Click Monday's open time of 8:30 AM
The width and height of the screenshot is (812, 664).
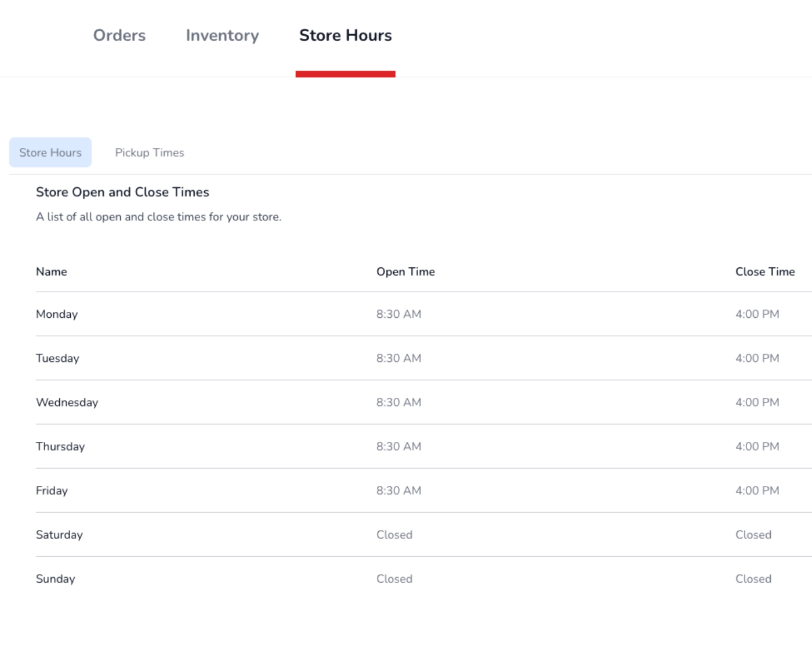[397, 314]
